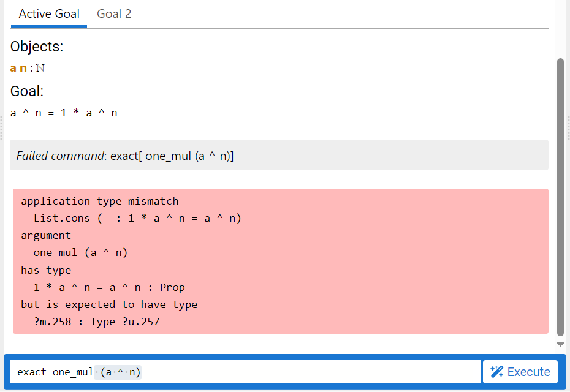Place cursor on one_mul in command input

pos(73,372)
